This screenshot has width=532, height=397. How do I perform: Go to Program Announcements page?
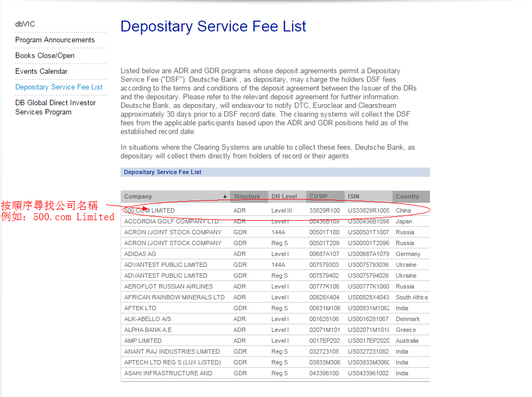[55, 40]
